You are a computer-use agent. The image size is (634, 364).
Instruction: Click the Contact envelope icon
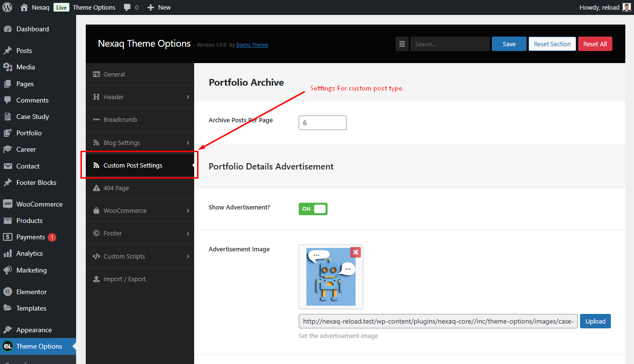8,166
